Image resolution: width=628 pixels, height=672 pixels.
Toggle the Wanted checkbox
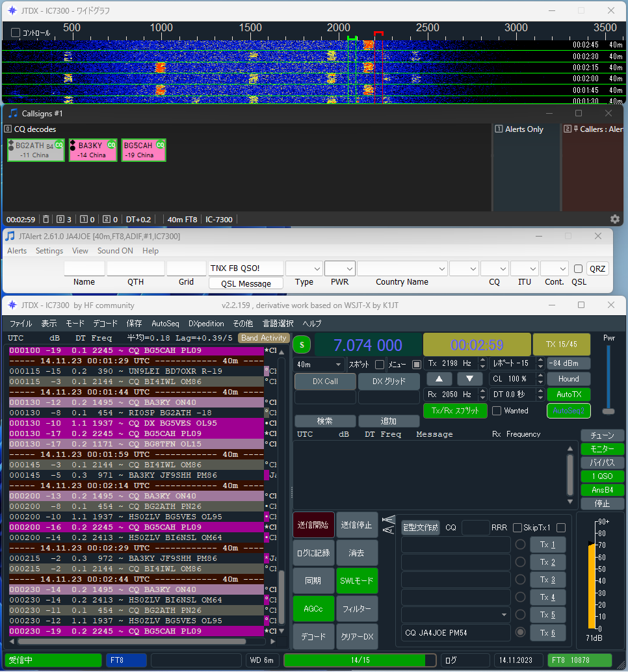[x=497, y=411]
